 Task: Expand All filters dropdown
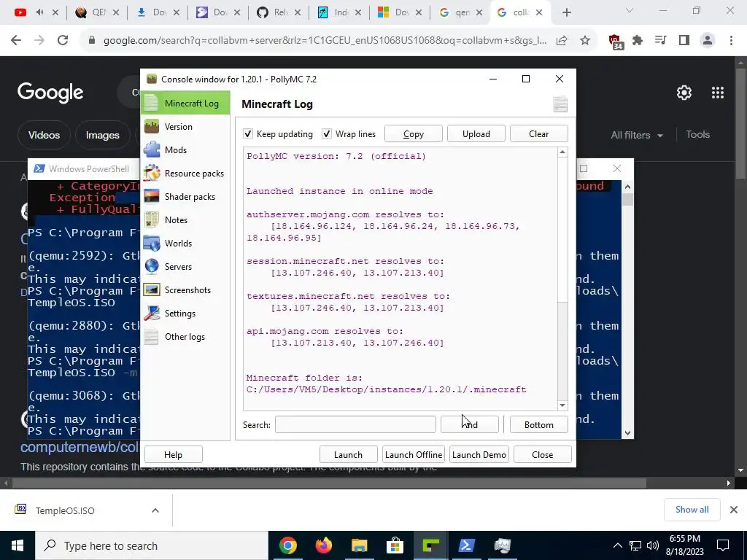[636, 135]
